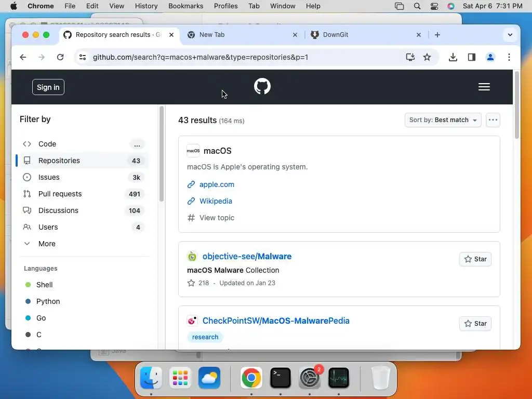Open Chrome downloads icon
This screenshot has height=399, width=532.
pyautogui.click(x=453, y=57)
